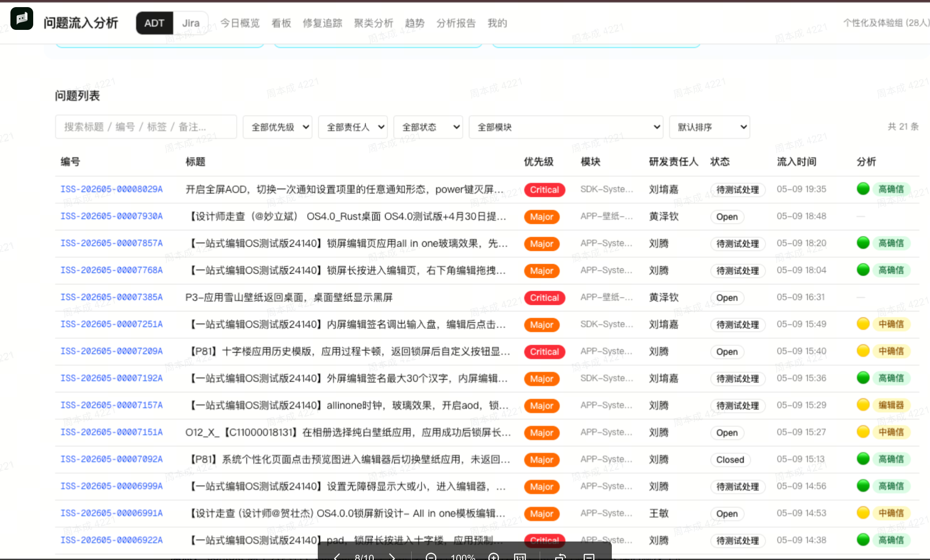Click green dot in the Closed row 00007092A
930x560 pixels.
863,459
